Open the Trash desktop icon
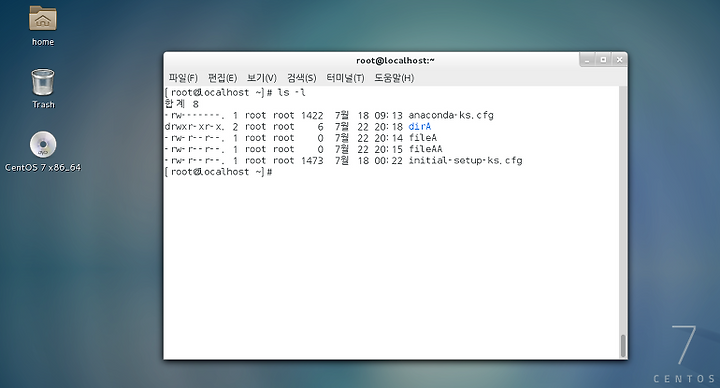This screenshot has width=720, height=388. coord(43,82)
